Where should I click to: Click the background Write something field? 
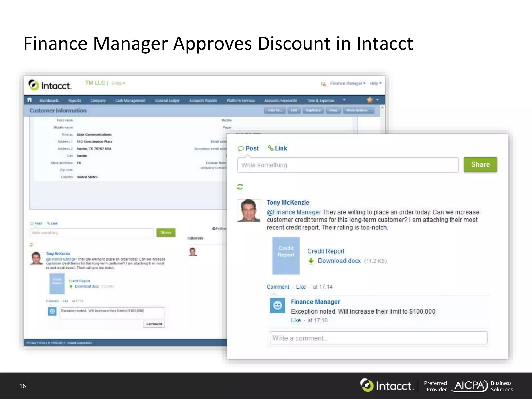[x=92, y=233]
